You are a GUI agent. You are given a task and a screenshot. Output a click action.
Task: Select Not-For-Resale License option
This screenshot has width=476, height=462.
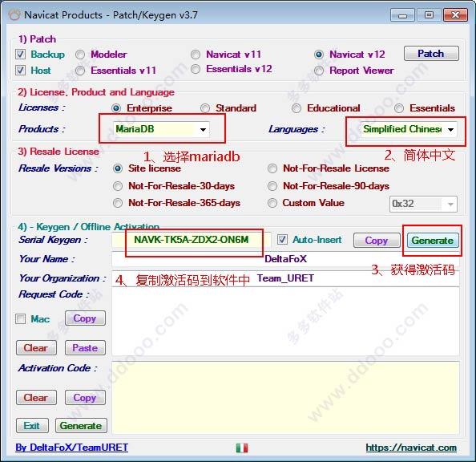[x=272, y=168]
